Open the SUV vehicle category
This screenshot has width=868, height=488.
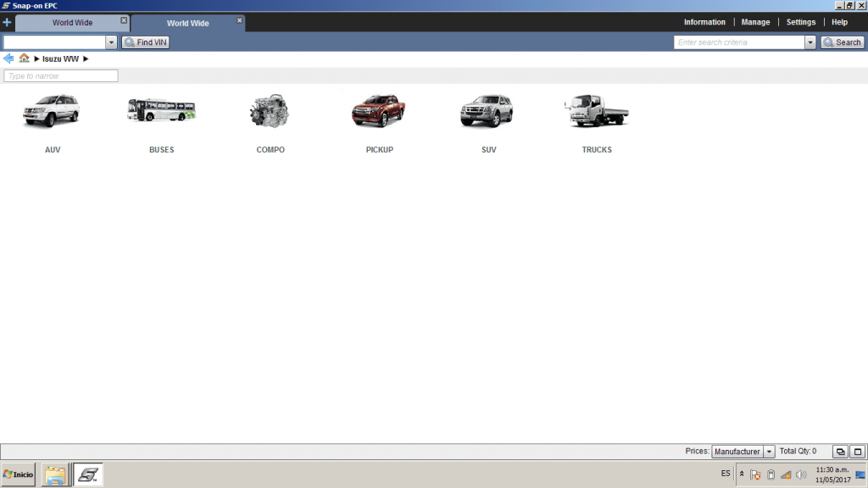coord(487,111)
